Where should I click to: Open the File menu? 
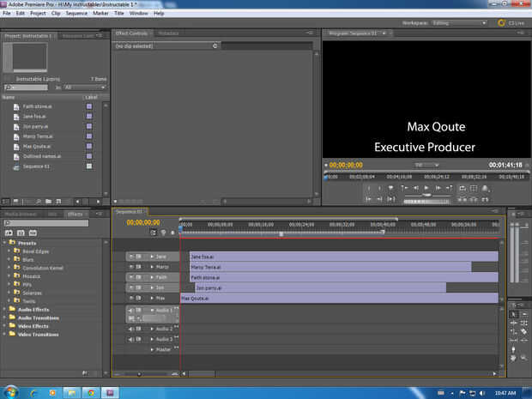[x=7, y=13]
